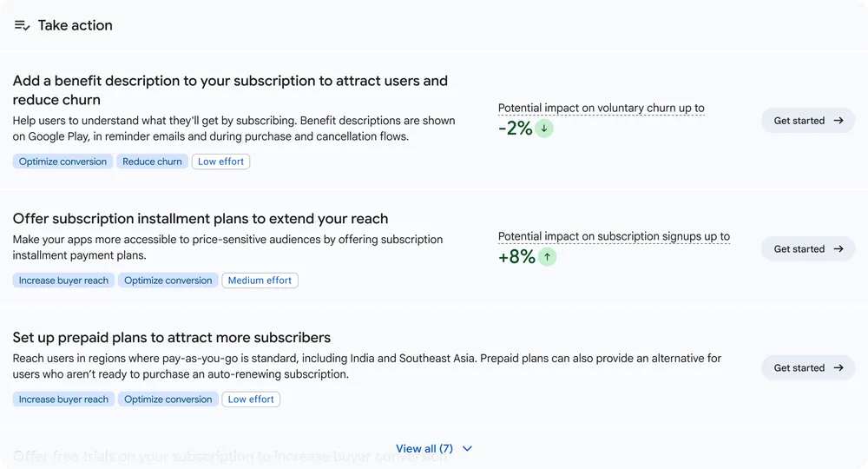Open Potential impact on voluntary churn tooltip

tap(601, 109)
